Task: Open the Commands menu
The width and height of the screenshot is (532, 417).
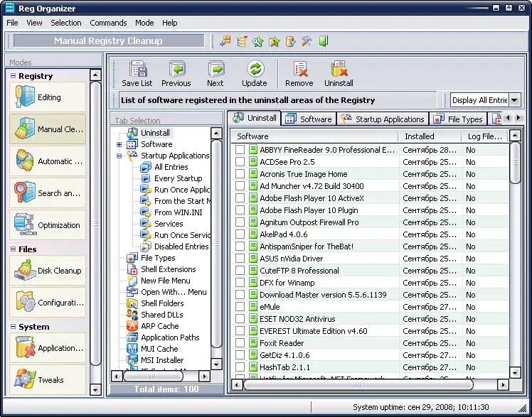Action: [108, 23]
